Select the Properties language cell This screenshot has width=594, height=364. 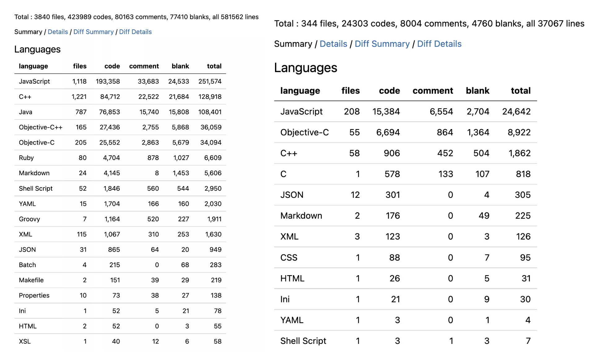click(34, 296)
